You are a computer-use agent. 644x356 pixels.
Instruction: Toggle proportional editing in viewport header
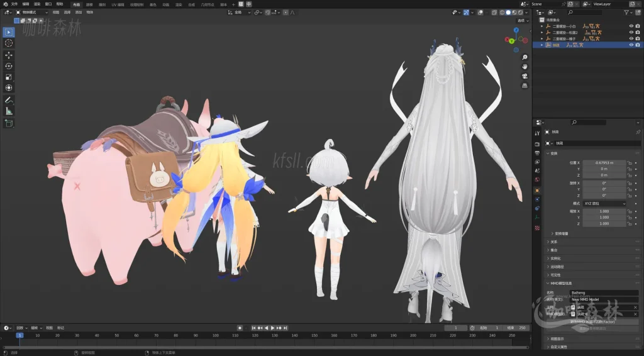click(286, 13)
